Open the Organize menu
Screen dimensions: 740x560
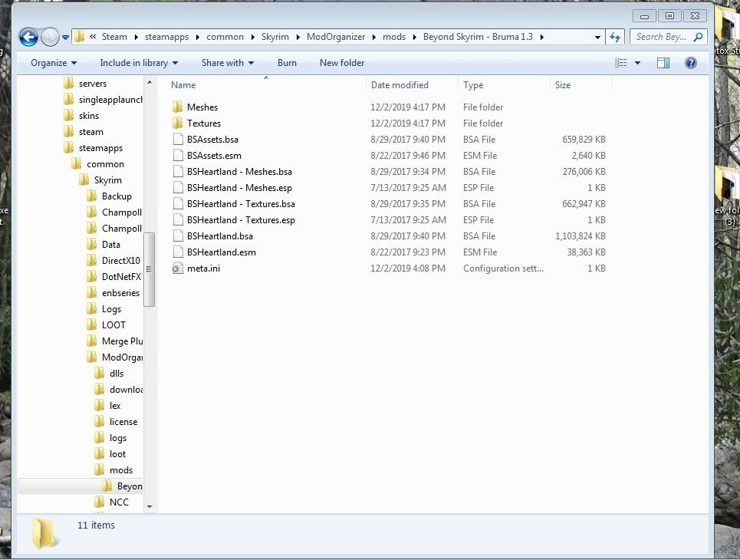(x=54, y=63)
